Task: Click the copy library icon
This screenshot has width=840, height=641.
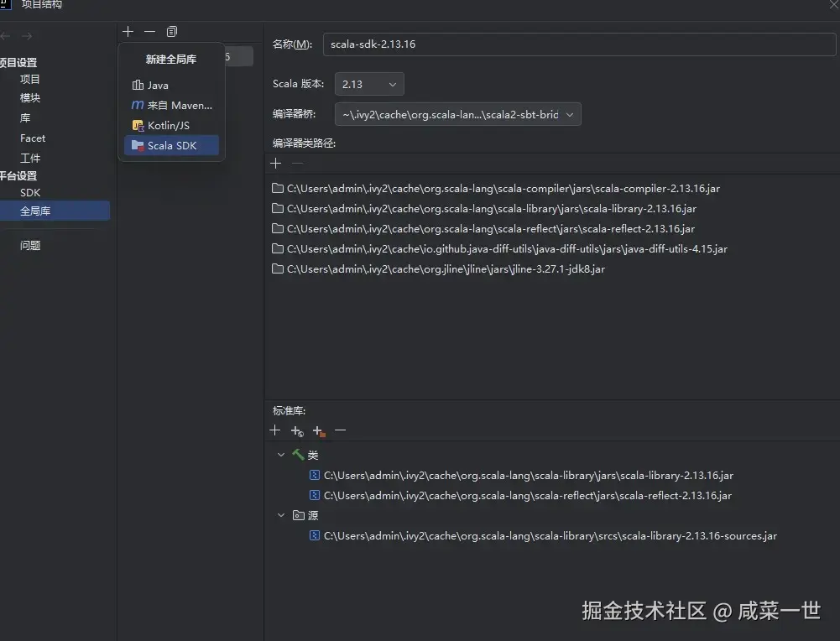Action: (171, 32)
